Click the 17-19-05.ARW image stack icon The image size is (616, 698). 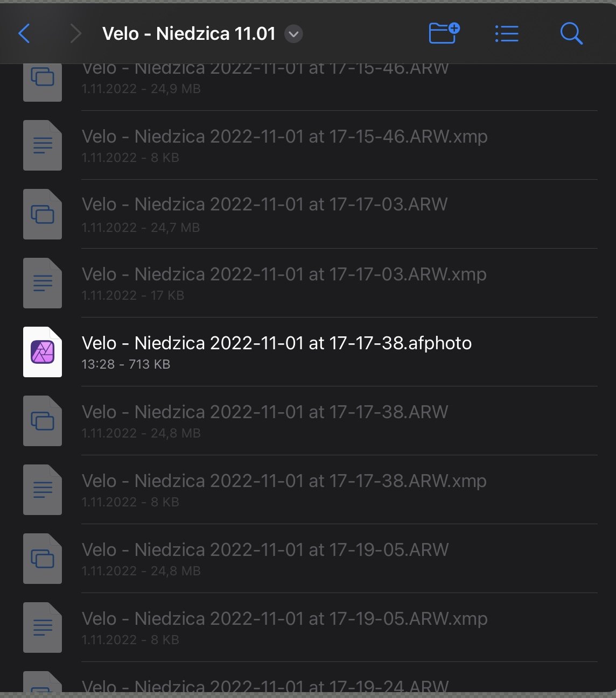(43, 559)
